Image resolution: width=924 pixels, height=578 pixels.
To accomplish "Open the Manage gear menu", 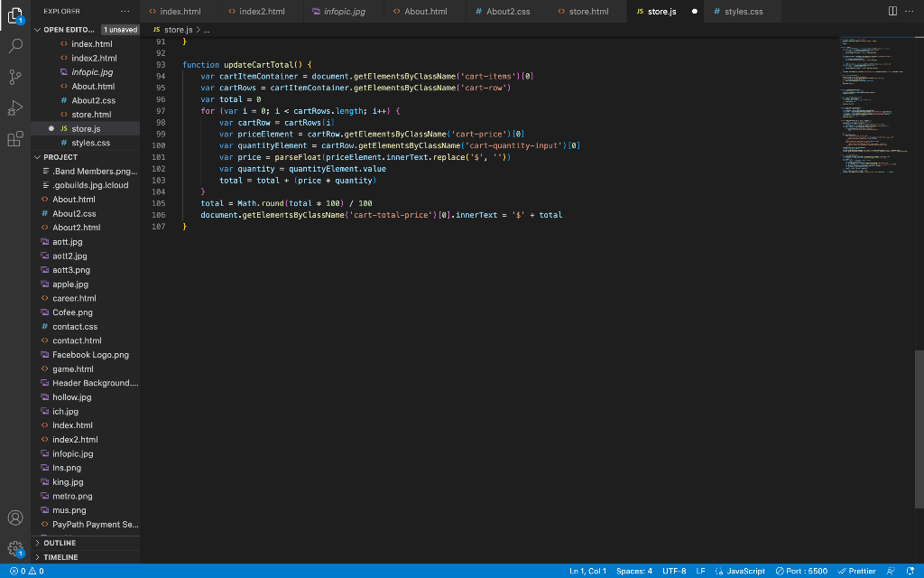I will click(x=14, y=548).
